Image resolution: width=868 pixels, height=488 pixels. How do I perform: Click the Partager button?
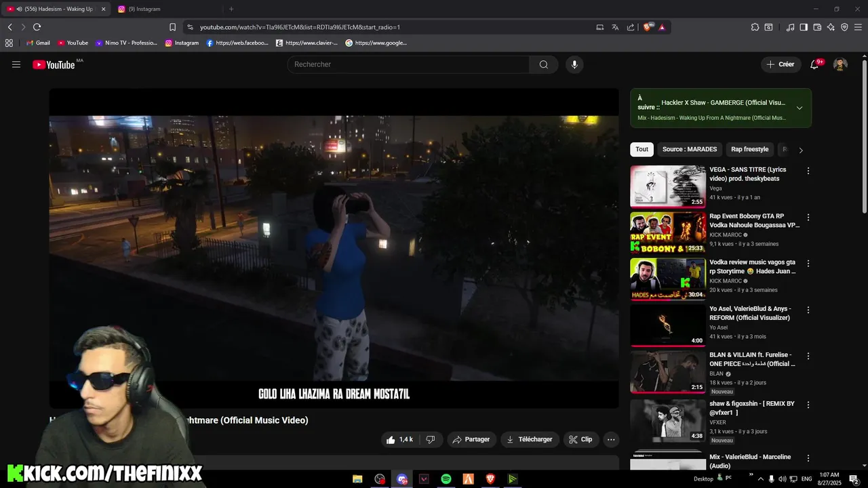pyautogui.click(x=471, y=439)
